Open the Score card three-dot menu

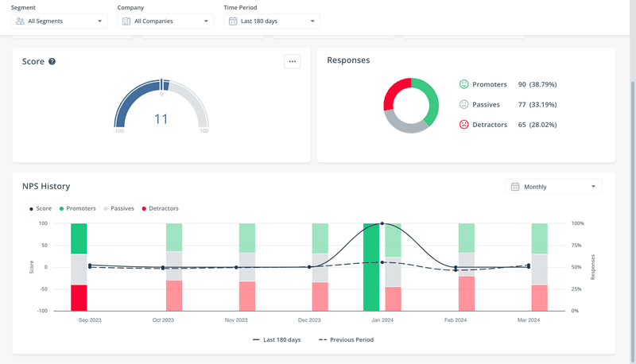[x=292, y=62]
